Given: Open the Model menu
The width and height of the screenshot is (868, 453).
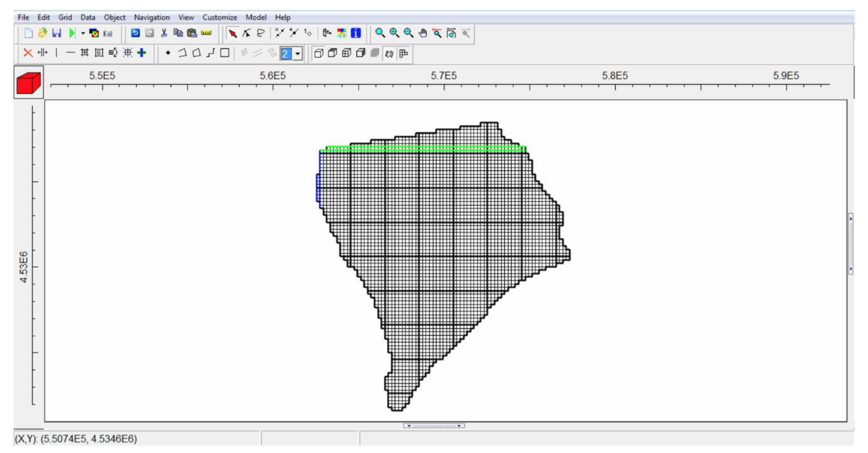Looking at the screenshot, I should pyautogui.click(x=256, y=17).
